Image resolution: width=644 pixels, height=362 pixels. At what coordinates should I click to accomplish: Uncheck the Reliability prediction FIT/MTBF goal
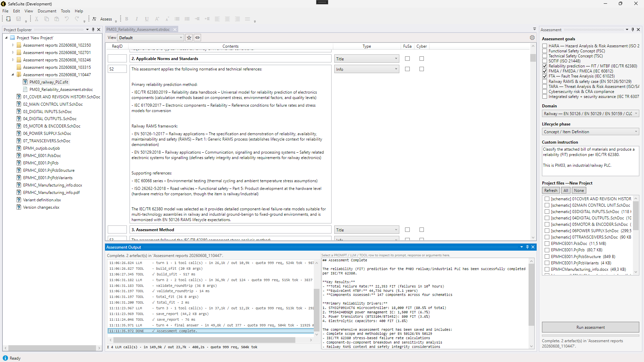[545, 66]
